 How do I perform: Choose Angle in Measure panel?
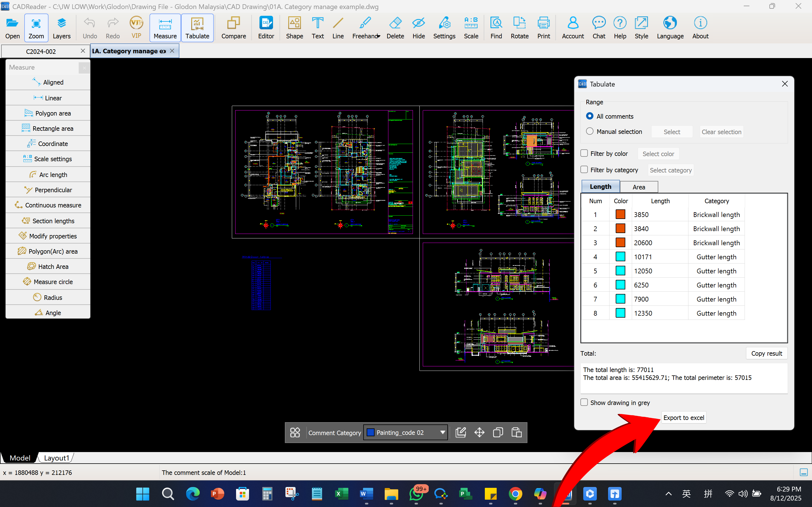click(48, 312)
